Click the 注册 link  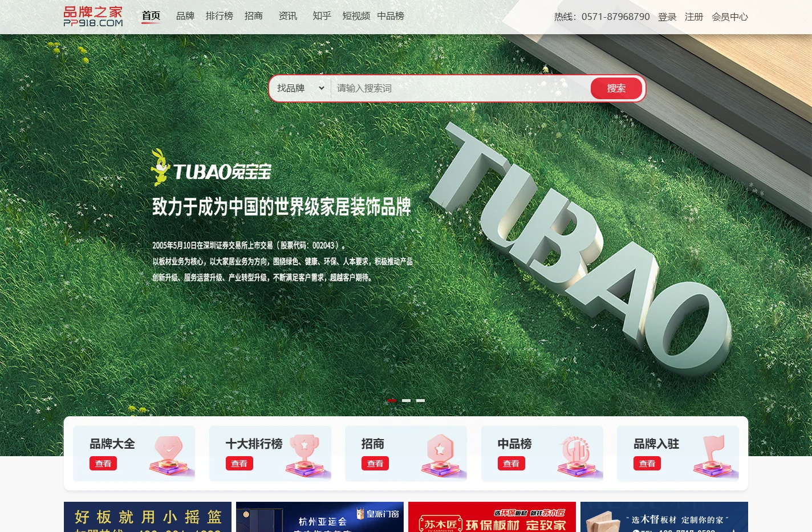[694, 17]
